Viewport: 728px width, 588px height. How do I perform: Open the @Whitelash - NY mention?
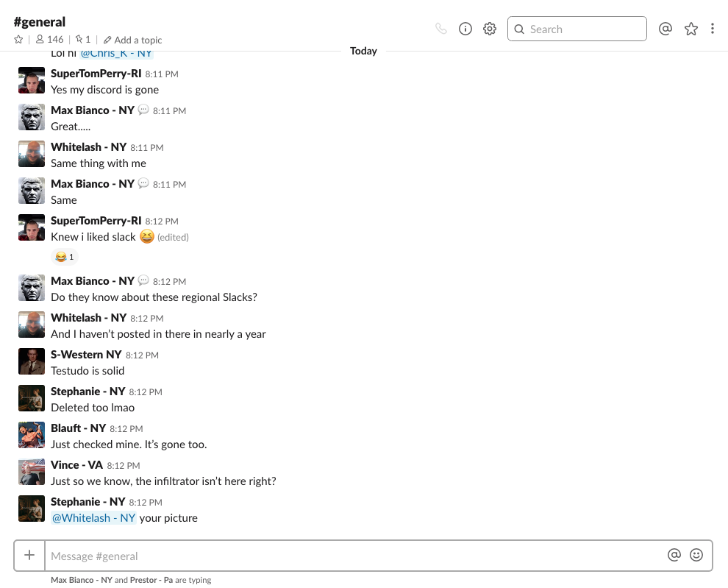(93, 518)
